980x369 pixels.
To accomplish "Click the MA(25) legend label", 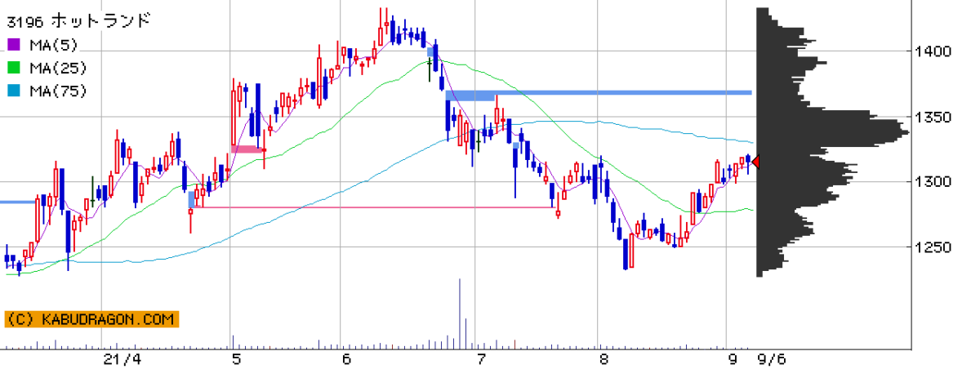I will pos(58,67).
